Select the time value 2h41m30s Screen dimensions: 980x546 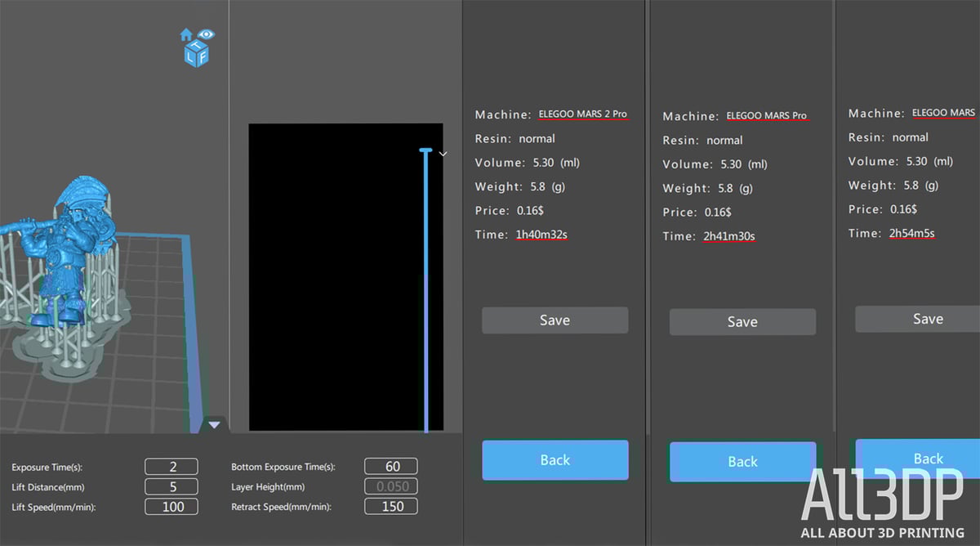coord(728,236)
